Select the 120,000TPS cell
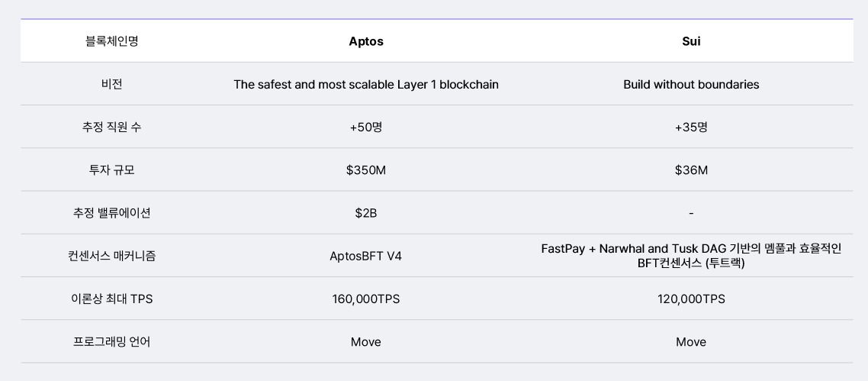The width and height of the screenshot is (868, 381). [x=691, y=299]
